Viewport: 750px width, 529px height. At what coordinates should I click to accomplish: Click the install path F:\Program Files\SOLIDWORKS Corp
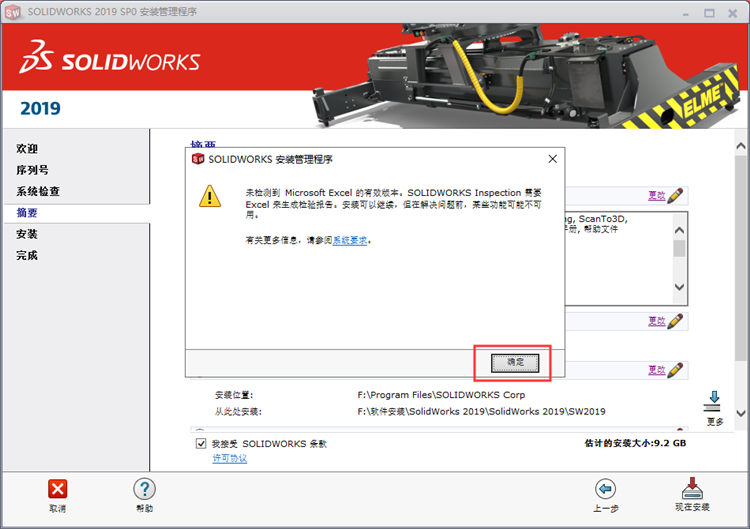441,395
